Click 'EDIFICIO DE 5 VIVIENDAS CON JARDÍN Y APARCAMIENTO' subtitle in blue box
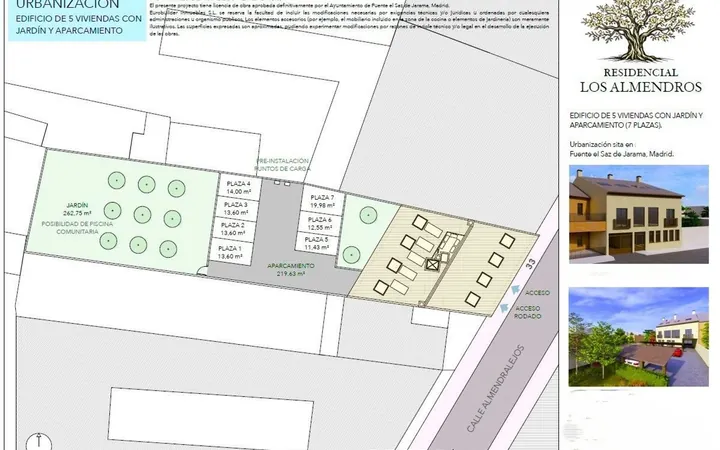 (79, 25)
